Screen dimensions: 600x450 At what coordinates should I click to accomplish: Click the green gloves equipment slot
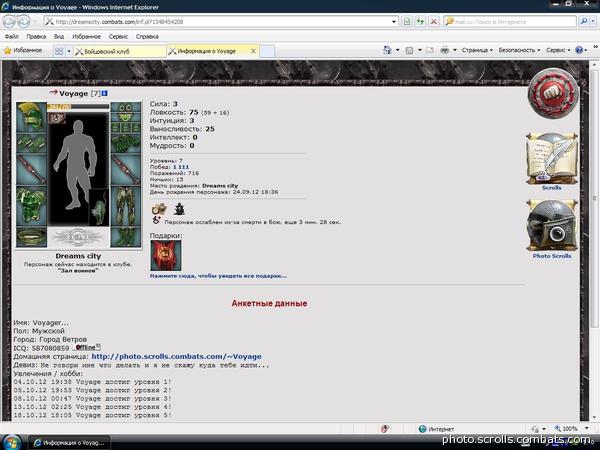126,144
